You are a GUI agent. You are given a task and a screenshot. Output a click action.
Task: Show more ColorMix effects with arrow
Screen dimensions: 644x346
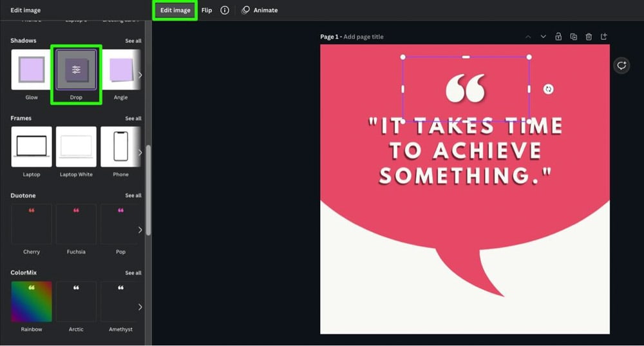click(140, 307)
